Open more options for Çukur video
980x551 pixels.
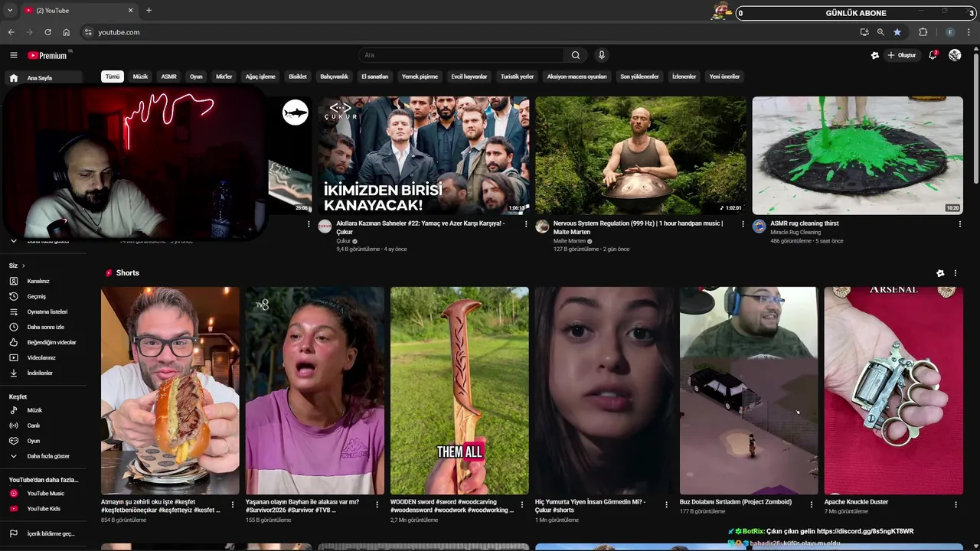526,224
